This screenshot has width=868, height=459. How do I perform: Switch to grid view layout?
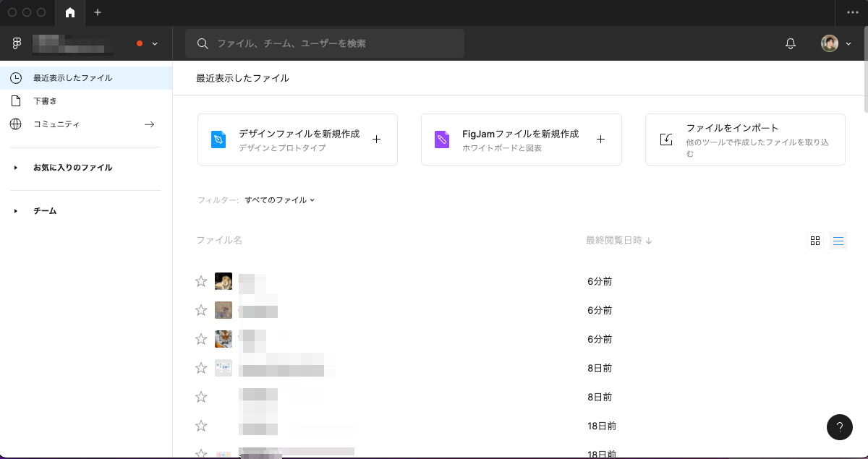815,240
